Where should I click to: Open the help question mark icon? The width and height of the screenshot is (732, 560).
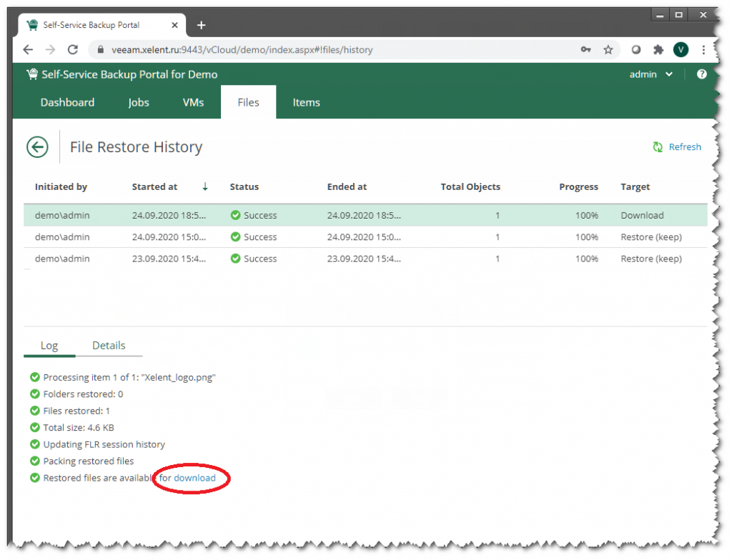702,74
